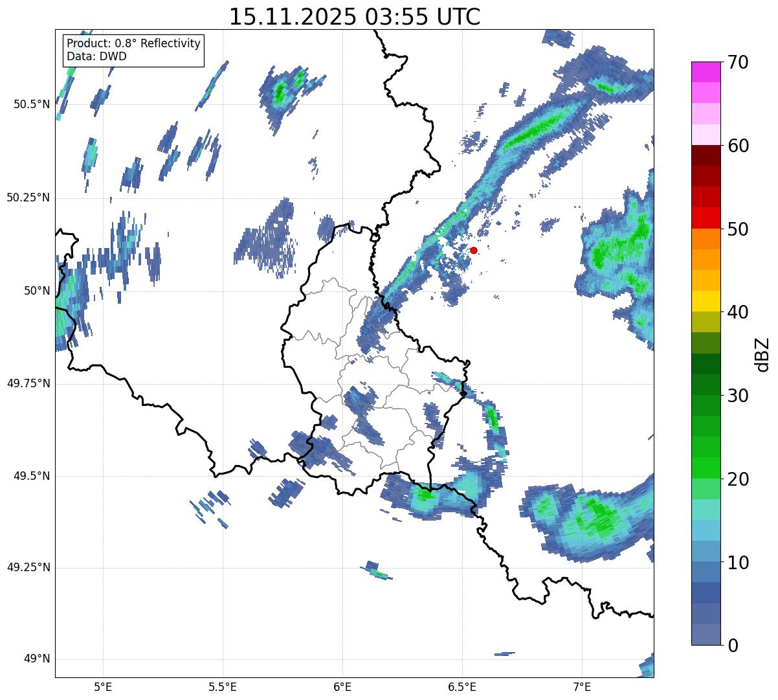Click the bright red colorbar swatch below 50 dBZ

tap(706, 218)
